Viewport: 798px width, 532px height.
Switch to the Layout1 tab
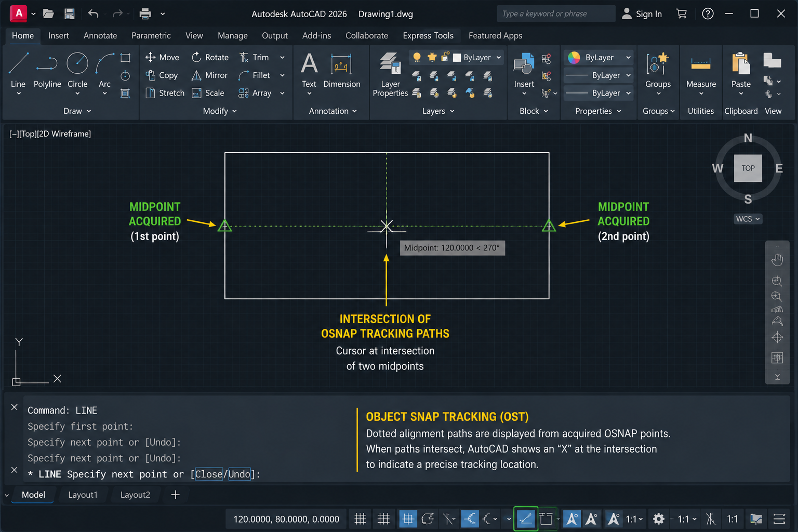pos(83,495)
